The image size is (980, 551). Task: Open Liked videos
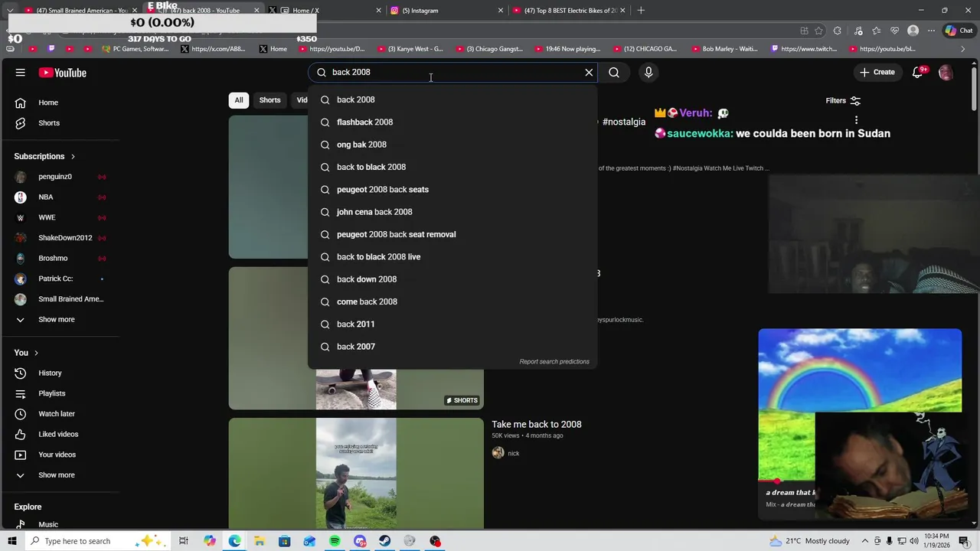pos(60,434)
